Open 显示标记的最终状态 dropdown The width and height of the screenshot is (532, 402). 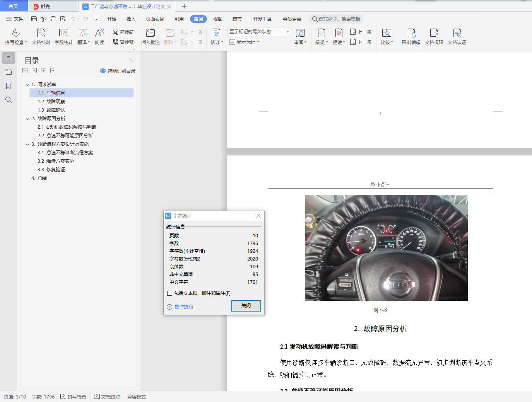pos(259,32)
